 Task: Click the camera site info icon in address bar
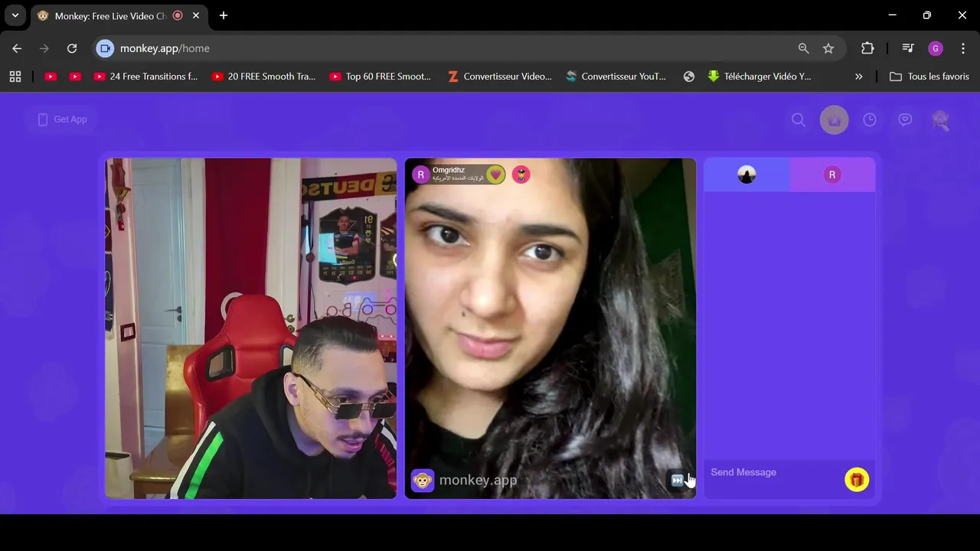(106, 48)
